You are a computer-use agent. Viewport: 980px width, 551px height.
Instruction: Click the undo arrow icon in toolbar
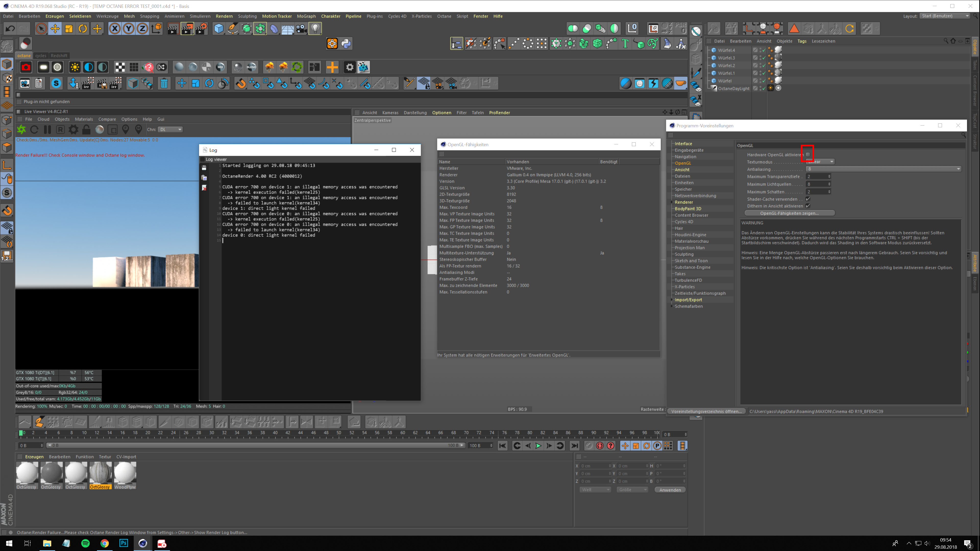click(x=10, y=29)
